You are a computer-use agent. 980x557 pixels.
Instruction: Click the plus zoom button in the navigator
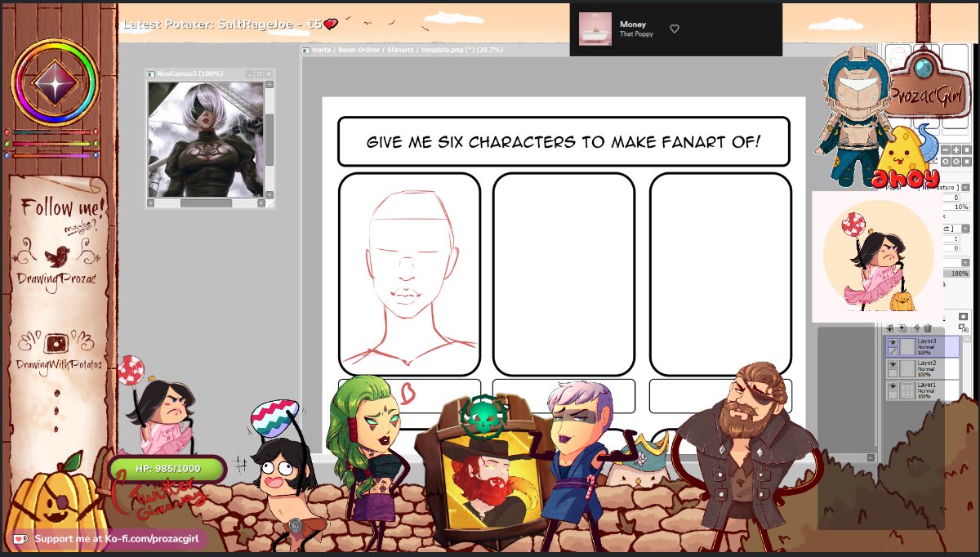point(956,149)
